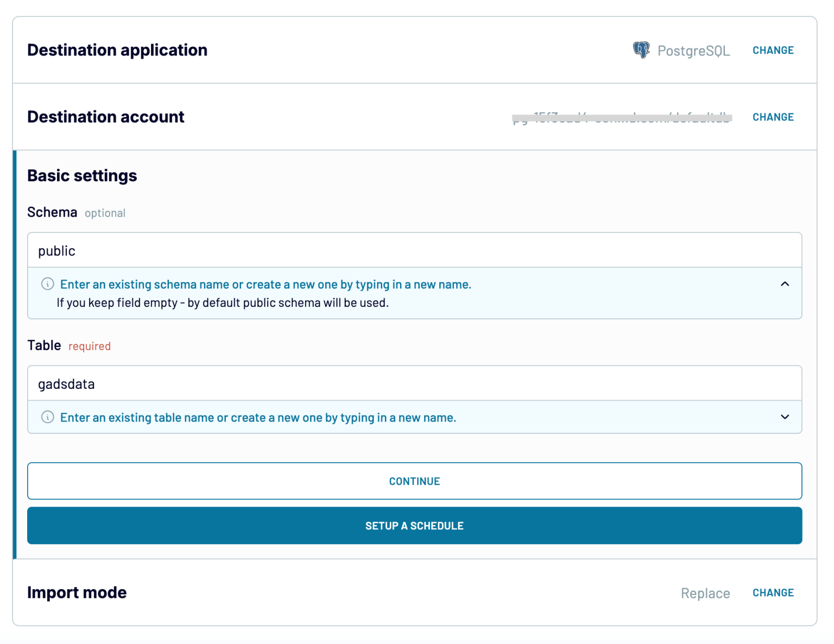Viewport: 834px width, 644px height.
Task: Click the Import mode heading
Action: coord(77,592)
